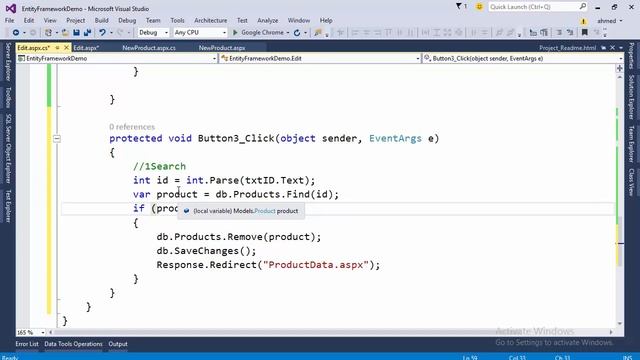Open the Window menu

tap(299, 20)
